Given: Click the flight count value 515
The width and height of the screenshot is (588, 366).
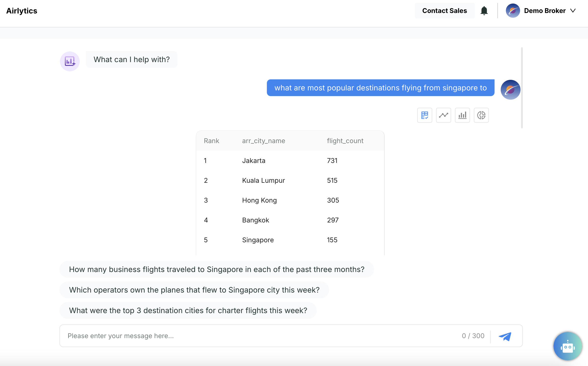Looking at the screenshot, I should 332,181.
